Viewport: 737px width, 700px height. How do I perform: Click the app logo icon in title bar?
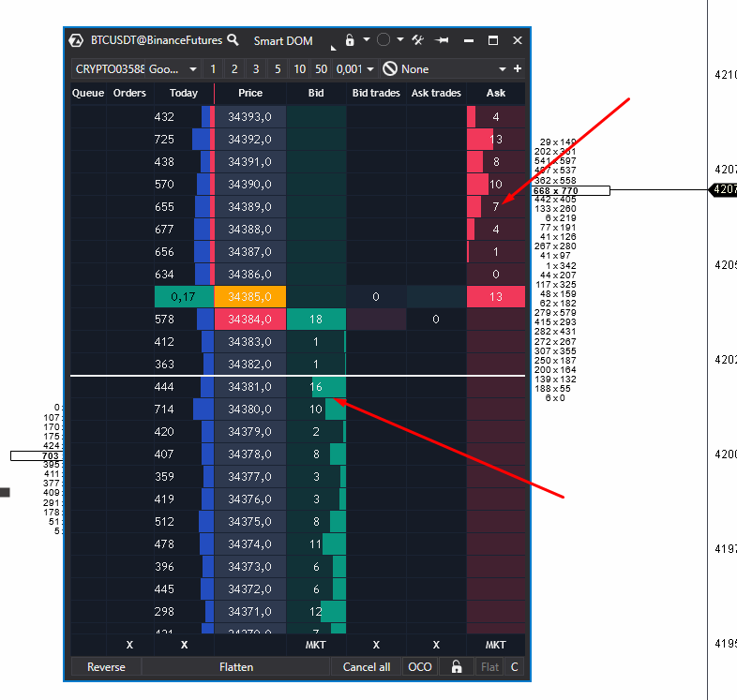click(x=76, y=40)
